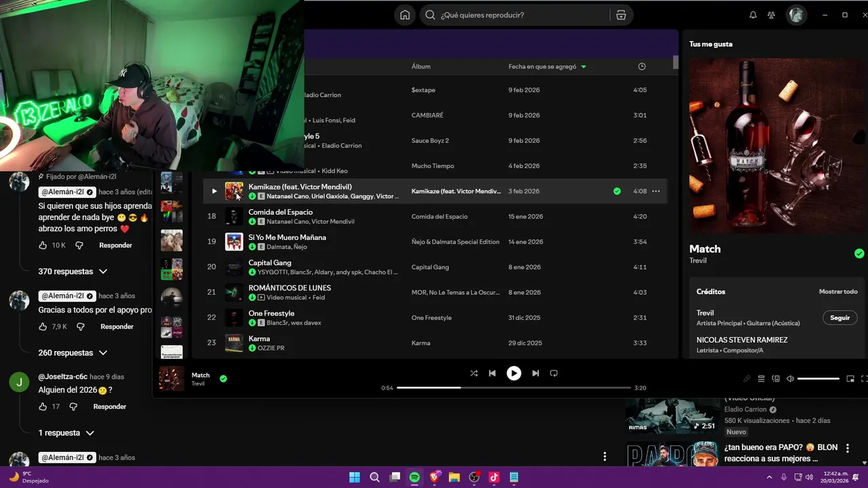Toggle repeat mode
The height and width of the screenshot is (488, 868).
[x=553, y=373]
